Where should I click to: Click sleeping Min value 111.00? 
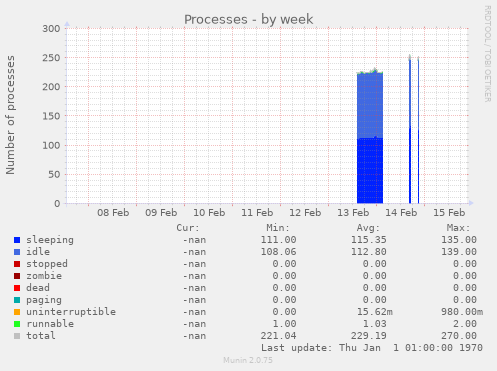pyautogui.click(x=278, y=240)
